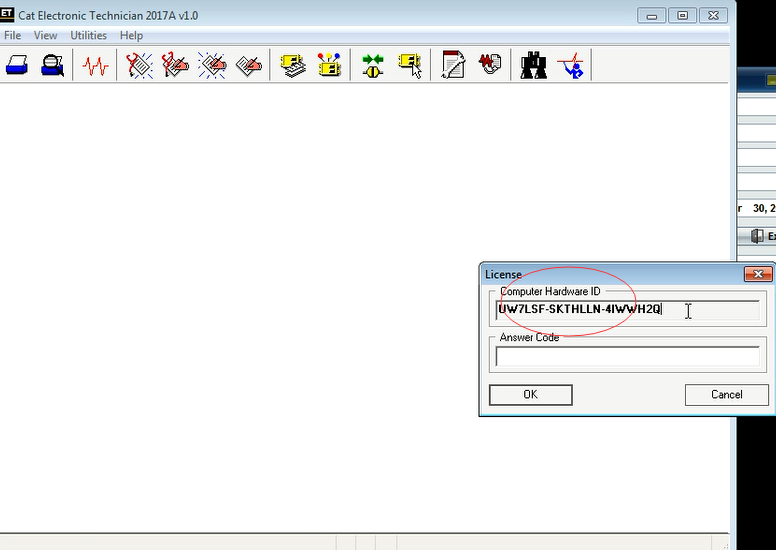The image size is (776, 550).
Task: Close the Cat Electronic Technician main window
Action: pos(713,16)
